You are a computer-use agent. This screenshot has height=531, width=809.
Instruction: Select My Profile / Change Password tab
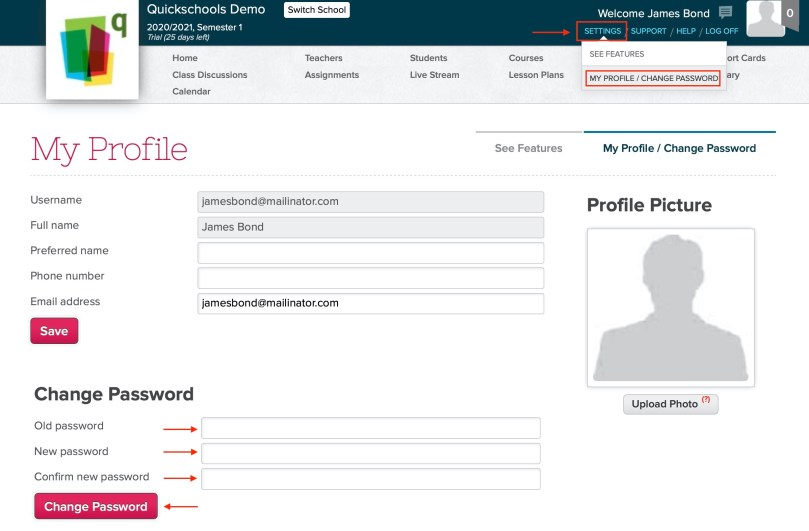point(679,148)
